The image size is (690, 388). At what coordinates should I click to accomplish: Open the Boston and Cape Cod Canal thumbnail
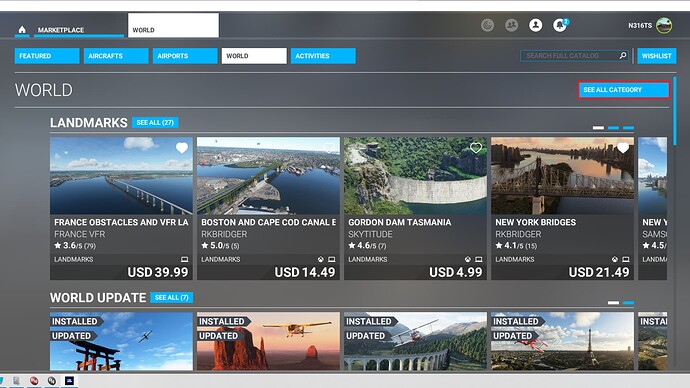268,176
